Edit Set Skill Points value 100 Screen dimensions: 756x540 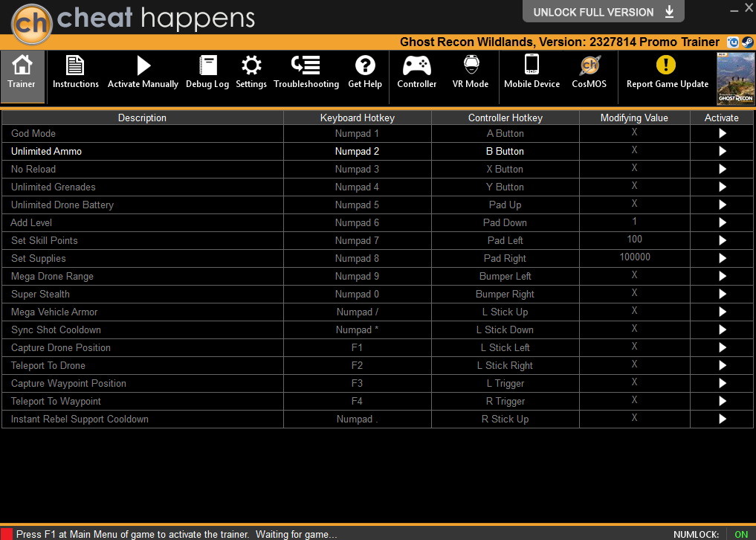[x=635, y=240]
